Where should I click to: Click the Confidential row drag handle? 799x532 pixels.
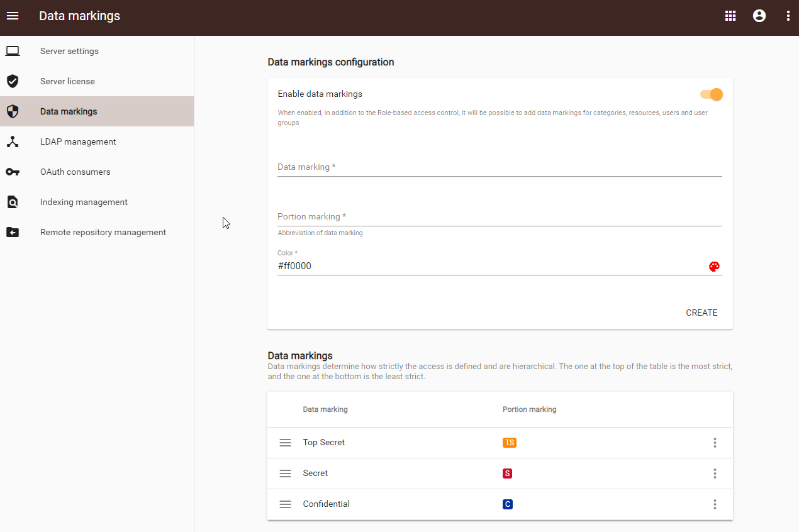pyautogui.click(x=285, y=504)
